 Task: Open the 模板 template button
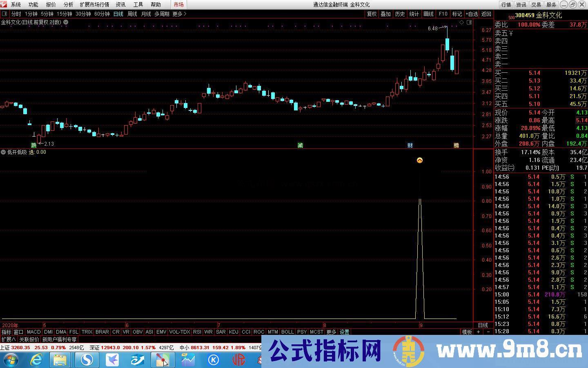(467, 332)
